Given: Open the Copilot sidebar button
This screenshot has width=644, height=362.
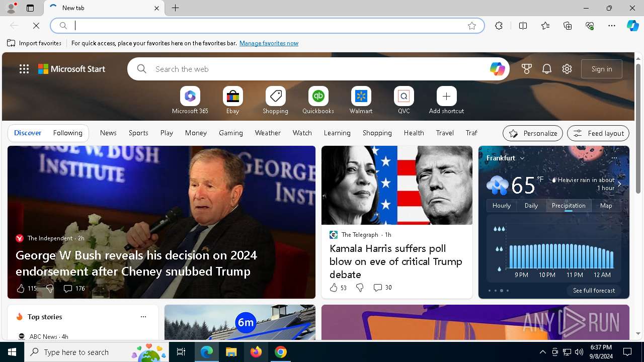Looking at the screenshot, I should click(632, 26).
